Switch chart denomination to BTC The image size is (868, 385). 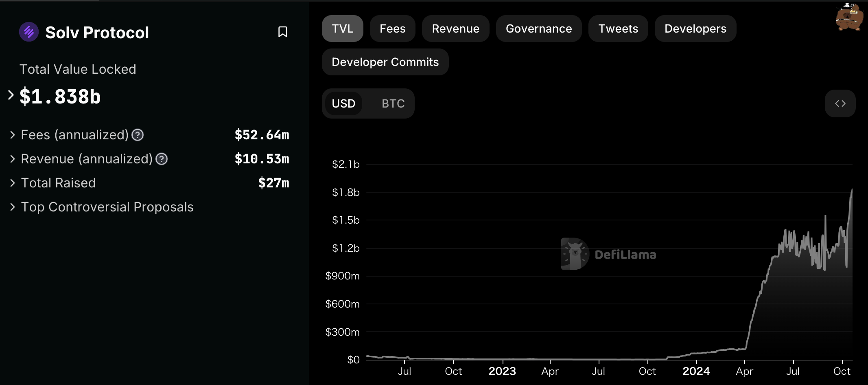point(393,103)
